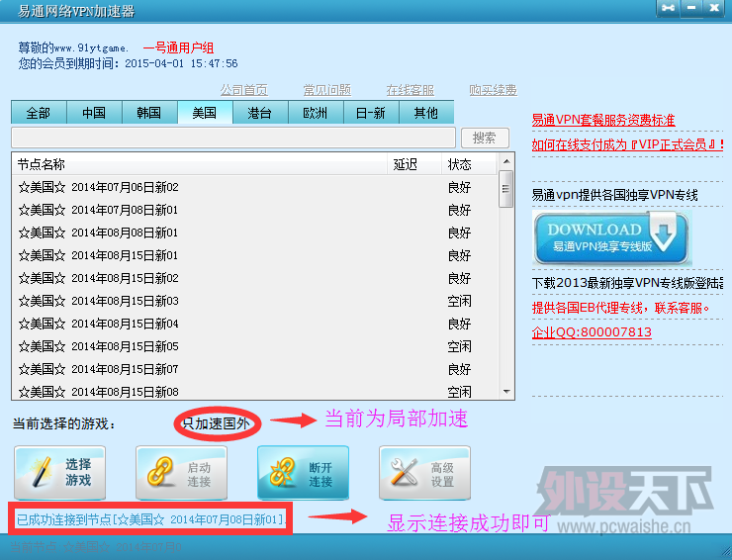Select node 2014年08月15日新05
The image size is (732, 560).
255,346
